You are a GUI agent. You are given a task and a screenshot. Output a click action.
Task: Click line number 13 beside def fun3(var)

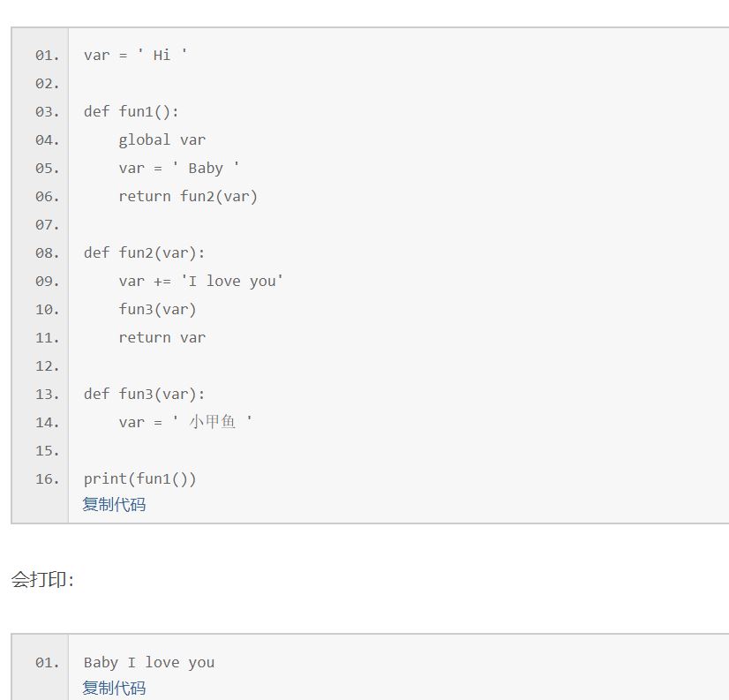(47, 395)
